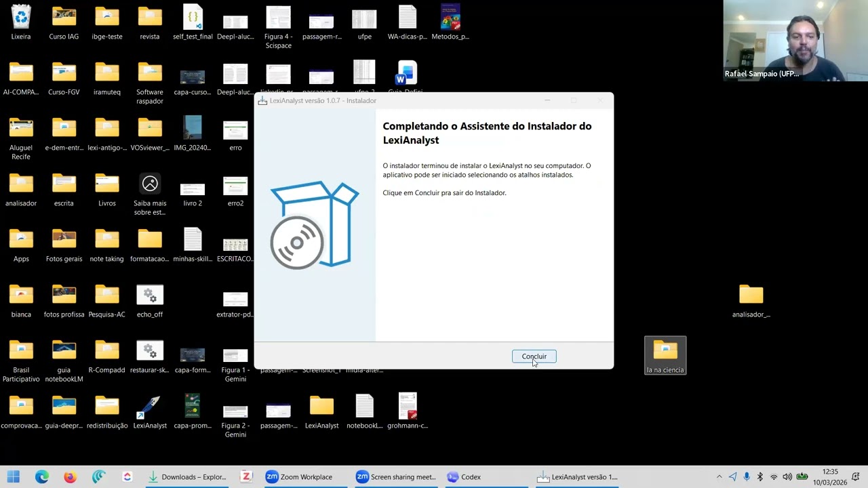Screen dimensions: 868x488
Task: Switch to Codex taskbar window
Action: pyautogui.click(x=465, y=477)
